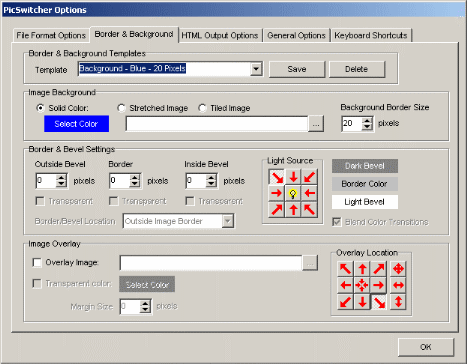Set light source from the right

tap(310, 193)
